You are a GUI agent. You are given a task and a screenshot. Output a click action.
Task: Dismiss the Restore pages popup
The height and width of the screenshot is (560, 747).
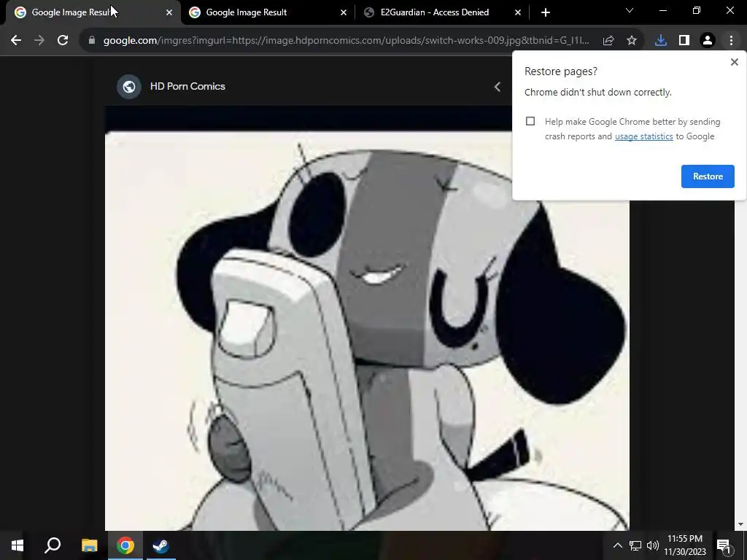(734, 62)
